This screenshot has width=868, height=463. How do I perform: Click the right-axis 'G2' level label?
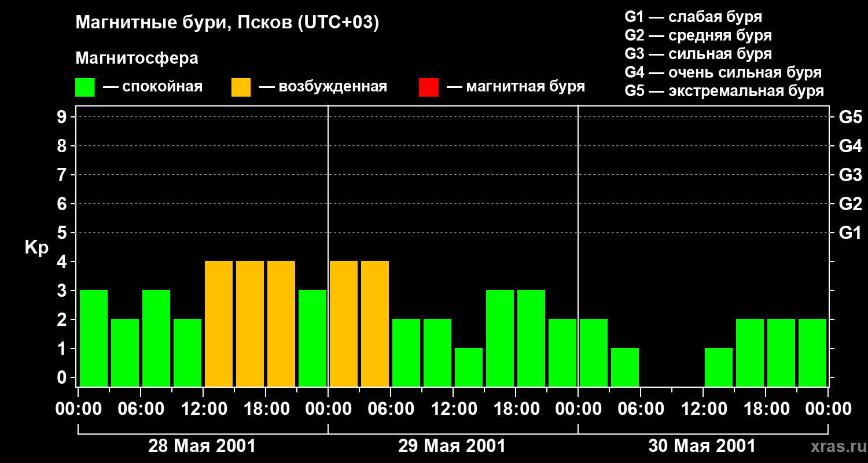point(850,204)
